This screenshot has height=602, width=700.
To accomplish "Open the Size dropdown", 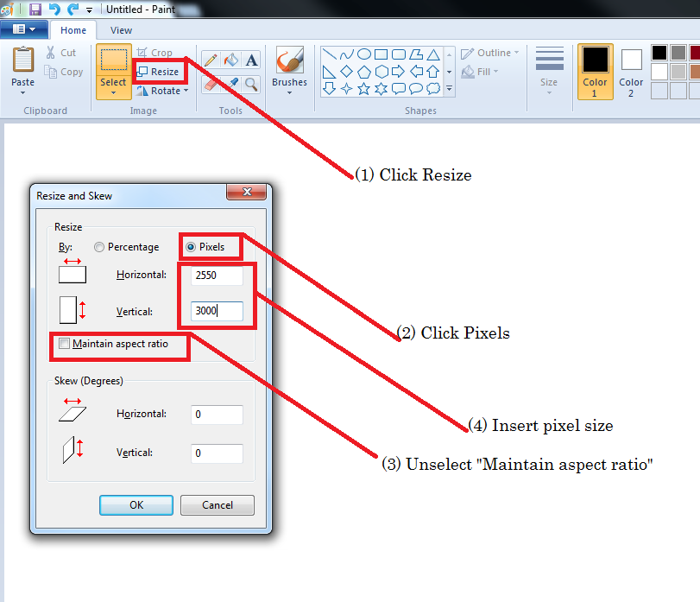I will [549, 84].
